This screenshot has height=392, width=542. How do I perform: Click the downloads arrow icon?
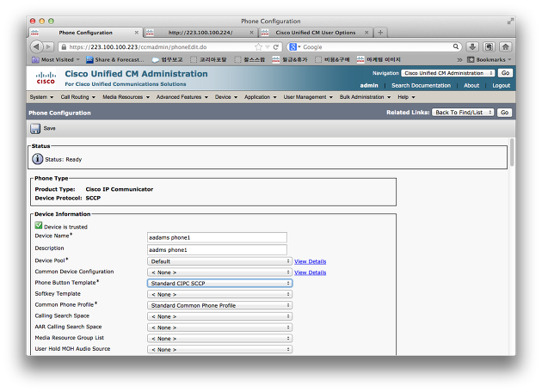coord(472,46)
